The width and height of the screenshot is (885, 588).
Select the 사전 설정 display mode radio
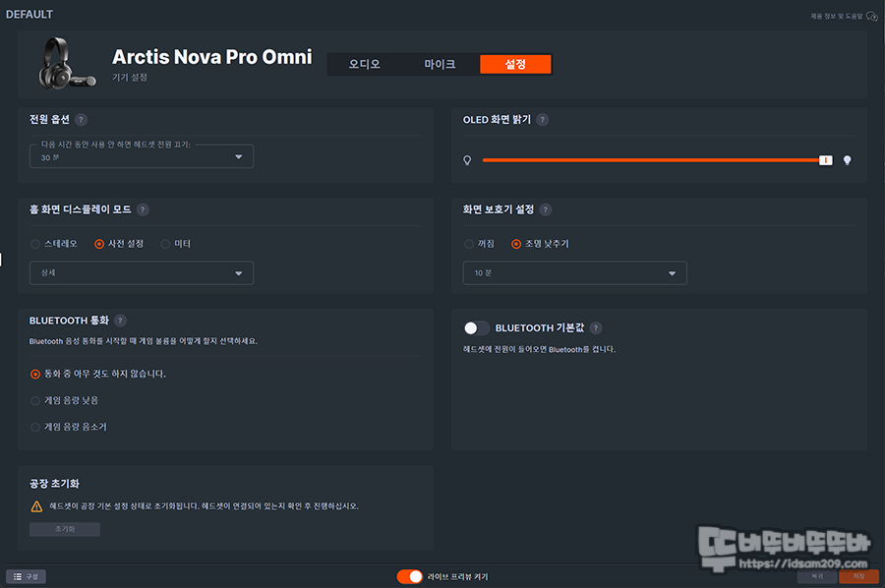point(99,244)
